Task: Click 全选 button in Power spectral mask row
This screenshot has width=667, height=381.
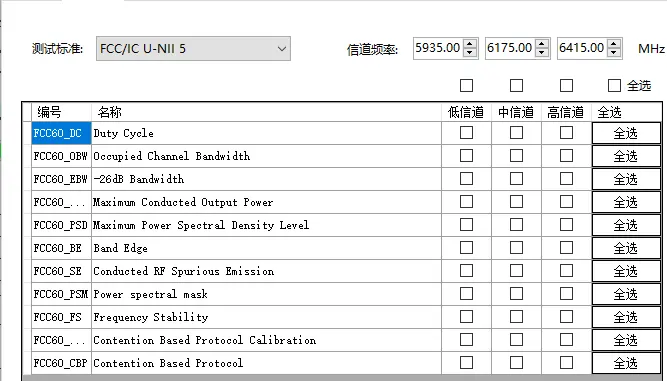Action: click(x=626, y=294)
